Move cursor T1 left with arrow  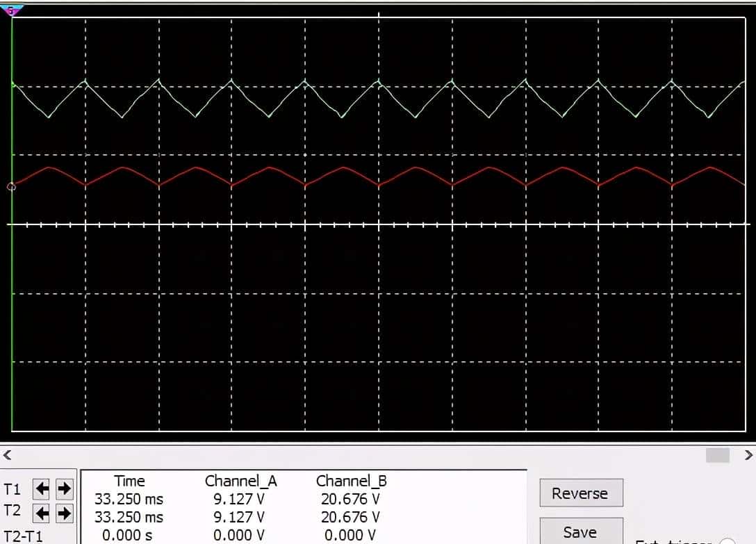click(x=42, y=489)
